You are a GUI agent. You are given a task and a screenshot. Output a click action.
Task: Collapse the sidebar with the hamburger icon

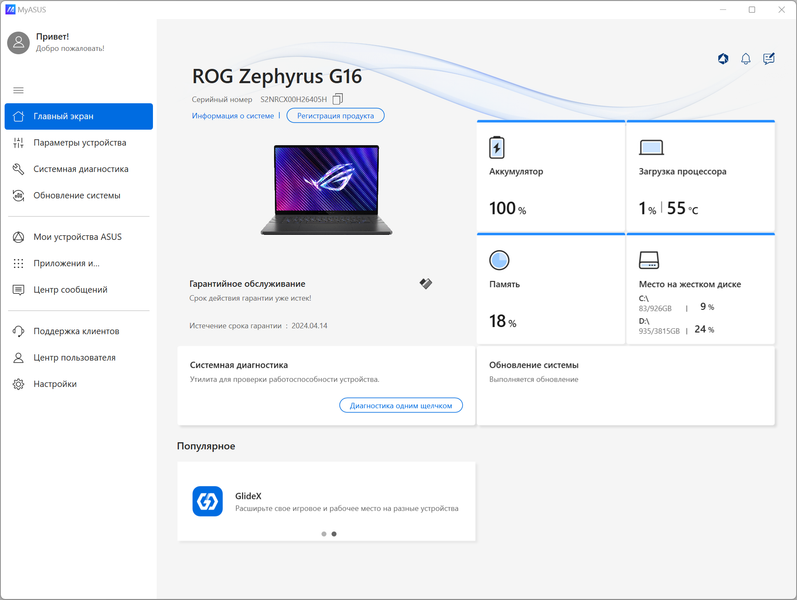pyautogui.click(x=18, y=90)
